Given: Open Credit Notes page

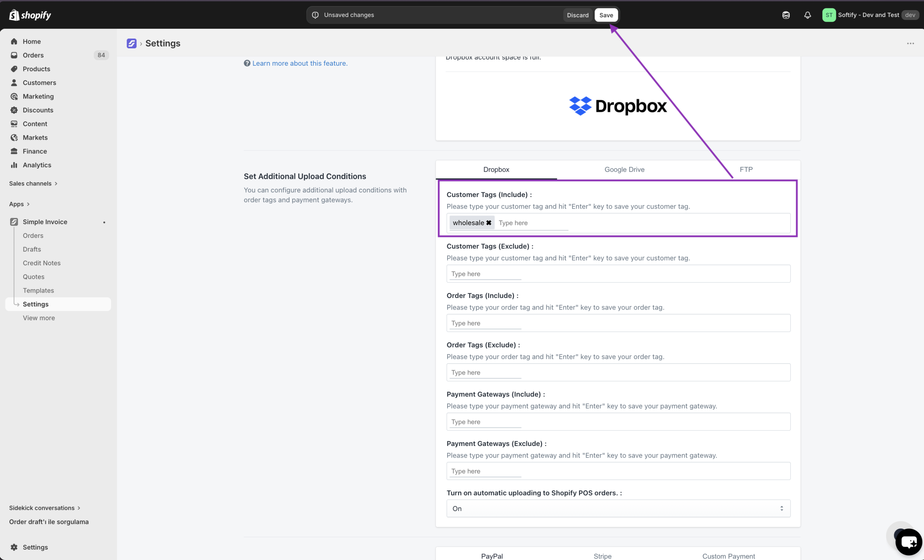Looking at the screenshot, I should [42, 263].
